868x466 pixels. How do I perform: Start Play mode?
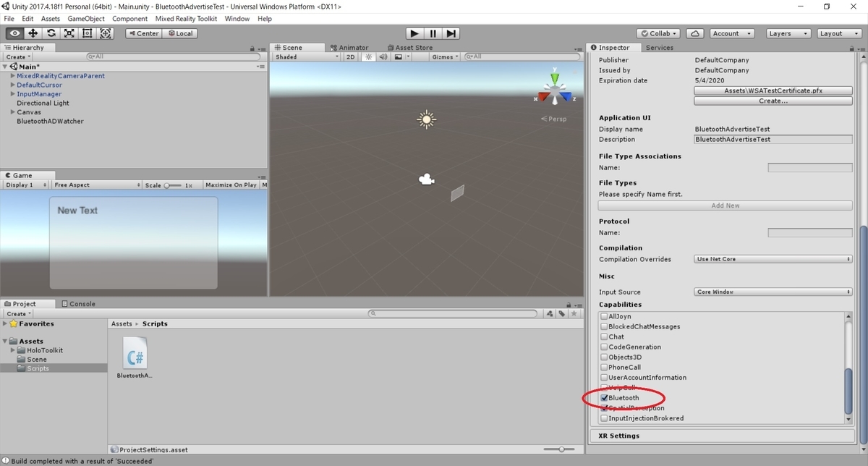pyautogui.click(x=414, y=33)
